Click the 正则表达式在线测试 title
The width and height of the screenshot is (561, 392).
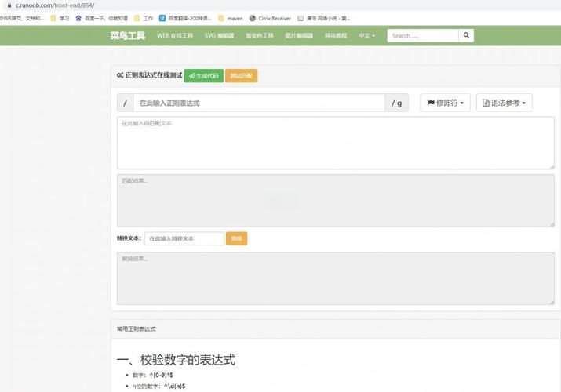click(154, 75)
